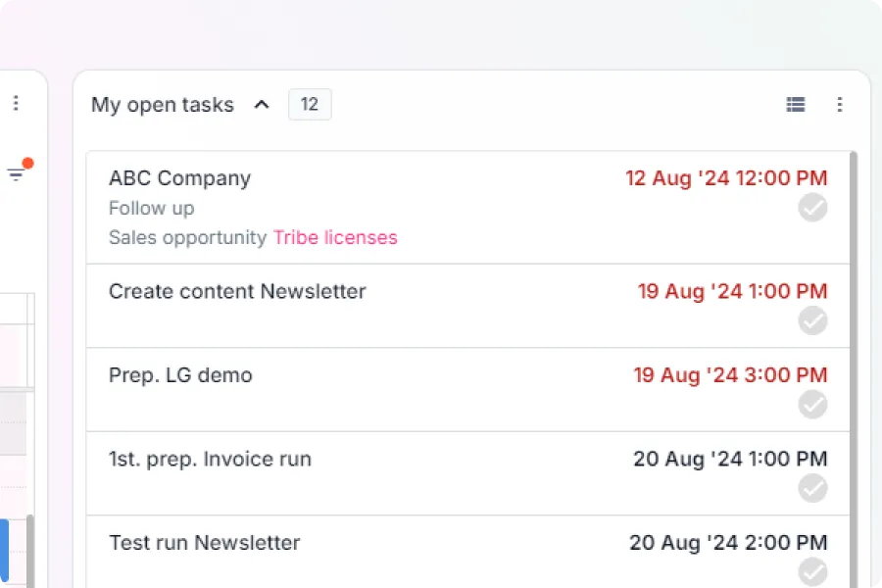The image size is (882, 588).
Task: Open the ABC Company task
Action: point(467,207)
